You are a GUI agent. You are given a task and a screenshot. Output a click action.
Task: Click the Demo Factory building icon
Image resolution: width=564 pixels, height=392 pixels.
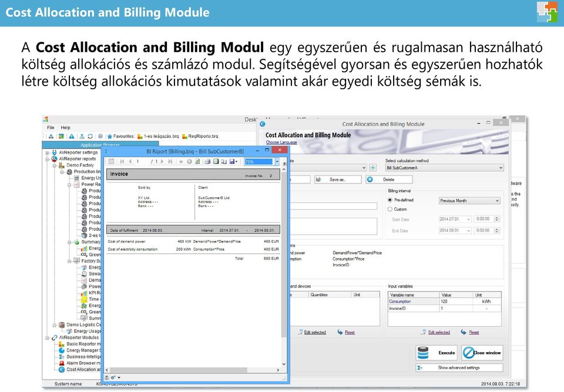(x=62, y=165)
